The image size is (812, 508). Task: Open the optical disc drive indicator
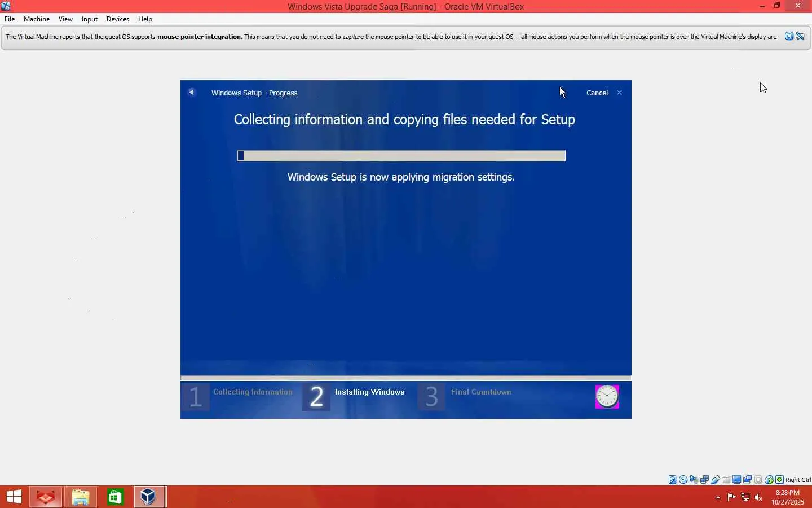[x=683, y=480]
